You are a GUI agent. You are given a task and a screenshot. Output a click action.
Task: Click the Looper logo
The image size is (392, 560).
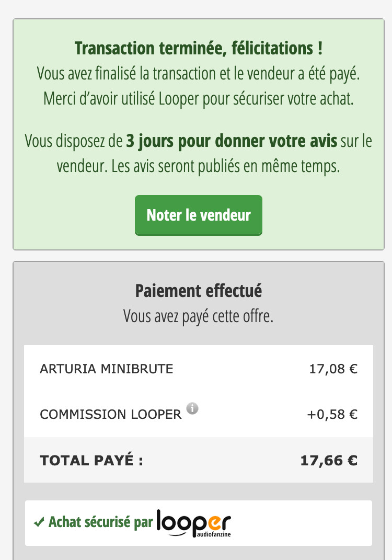click(x=193, y=522)
